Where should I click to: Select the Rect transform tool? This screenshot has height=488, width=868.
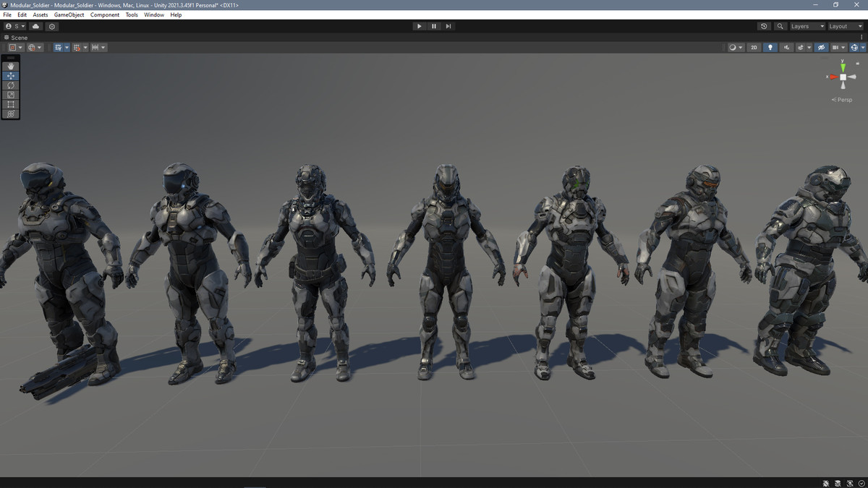point(10,104)
